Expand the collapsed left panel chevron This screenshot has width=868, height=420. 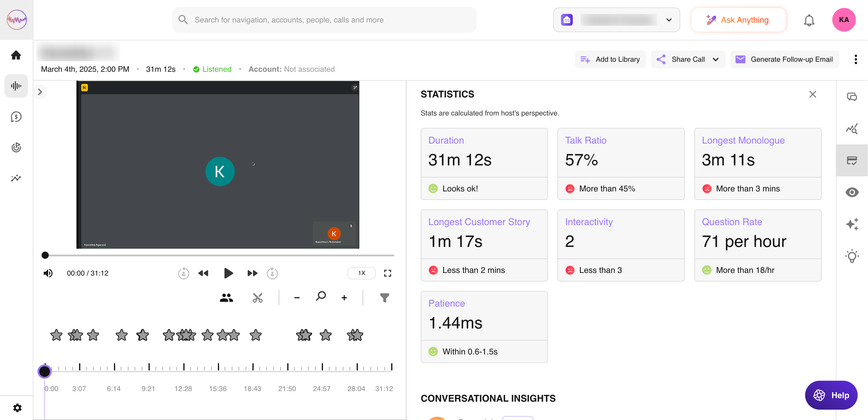40,92
